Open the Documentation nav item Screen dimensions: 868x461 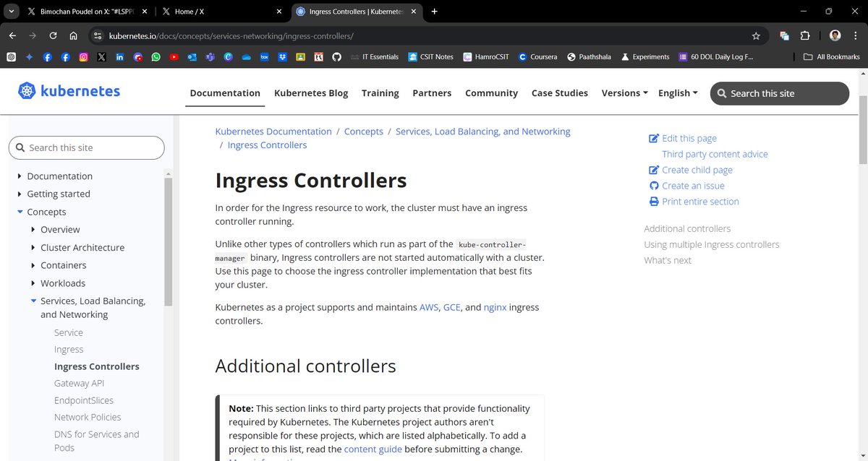(x=225, y=93)
